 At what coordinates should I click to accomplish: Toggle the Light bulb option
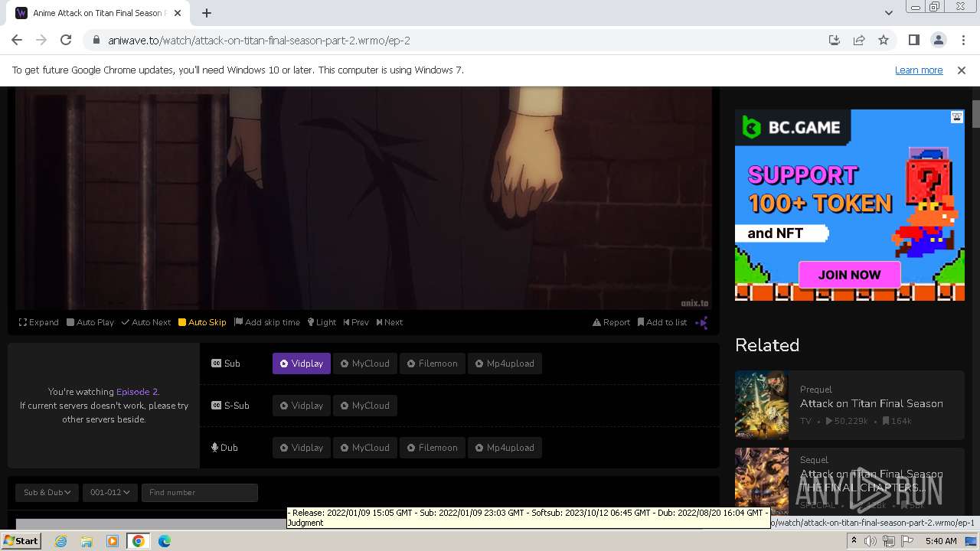[322, 322]
